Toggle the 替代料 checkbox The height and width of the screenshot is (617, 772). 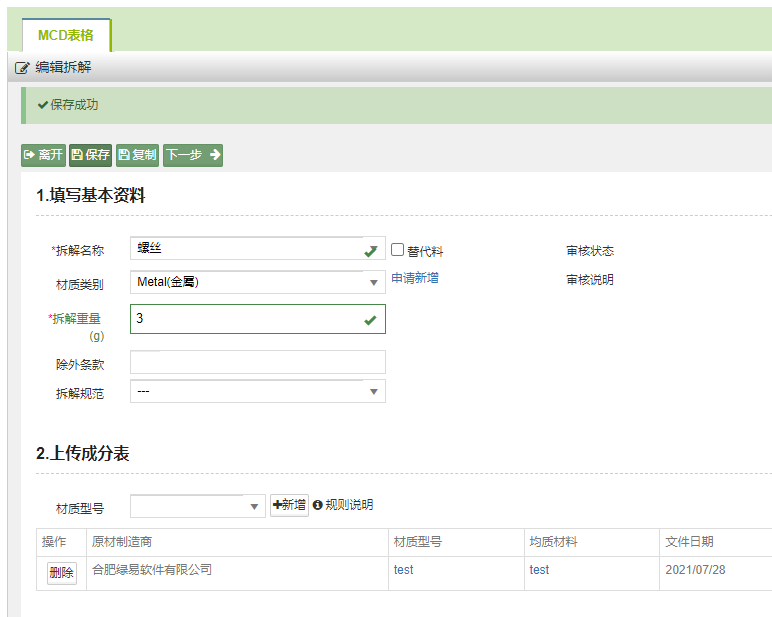(397, 250)
